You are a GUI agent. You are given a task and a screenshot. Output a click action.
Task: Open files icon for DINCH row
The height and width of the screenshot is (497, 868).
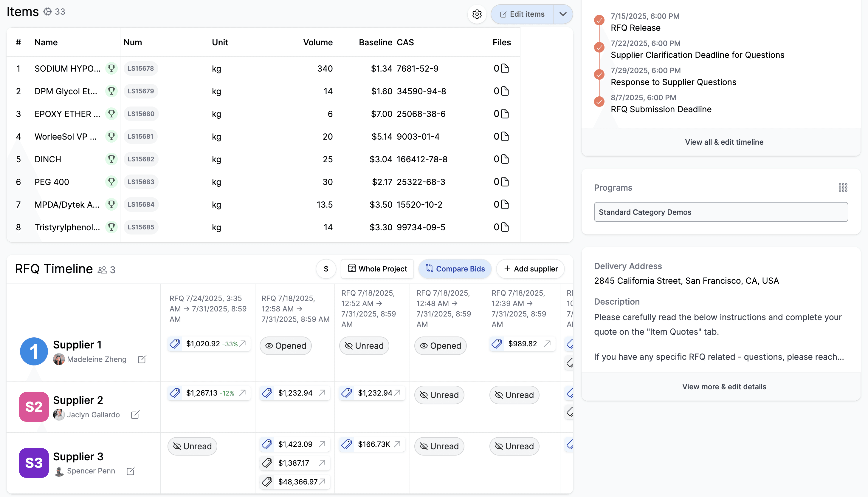tap(505, 159)
